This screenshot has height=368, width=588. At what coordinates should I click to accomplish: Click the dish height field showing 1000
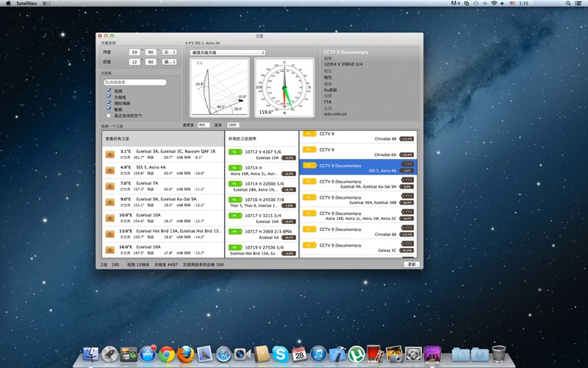click(233, 125)
